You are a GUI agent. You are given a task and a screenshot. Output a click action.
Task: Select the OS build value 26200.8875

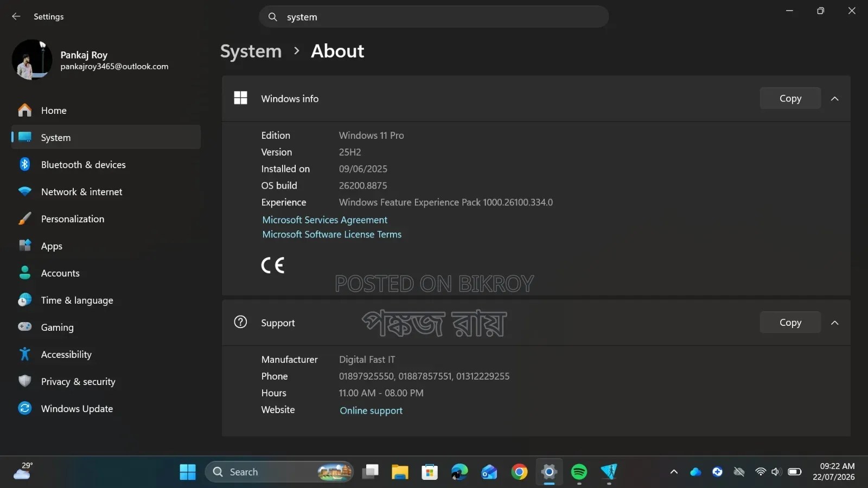363,185
